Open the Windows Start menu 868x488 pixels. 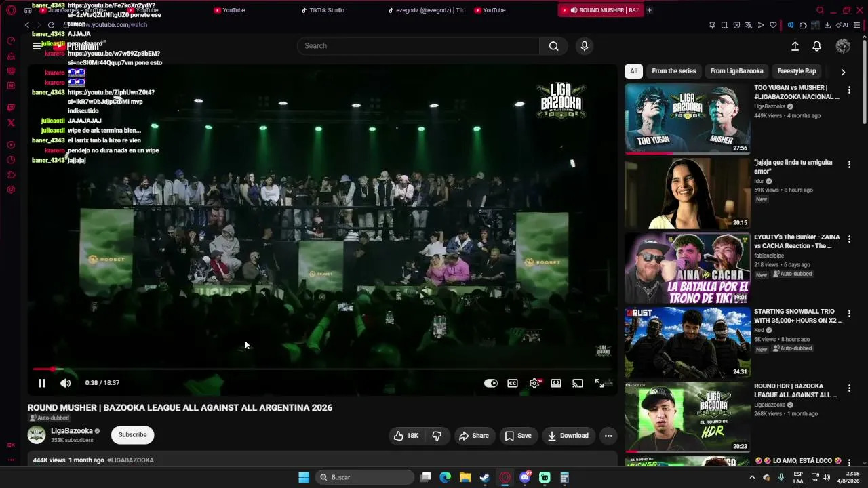coord(304,477)
